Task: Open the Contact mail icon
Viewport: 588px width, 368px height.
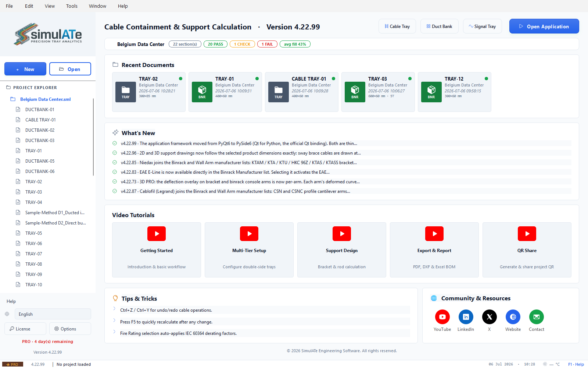Action: point(537,317)
